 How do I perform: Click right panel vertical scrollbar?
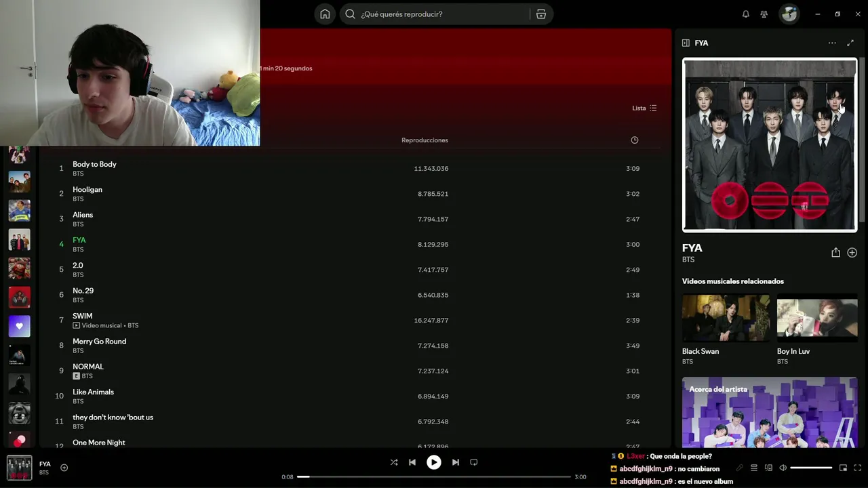(863, 139)
